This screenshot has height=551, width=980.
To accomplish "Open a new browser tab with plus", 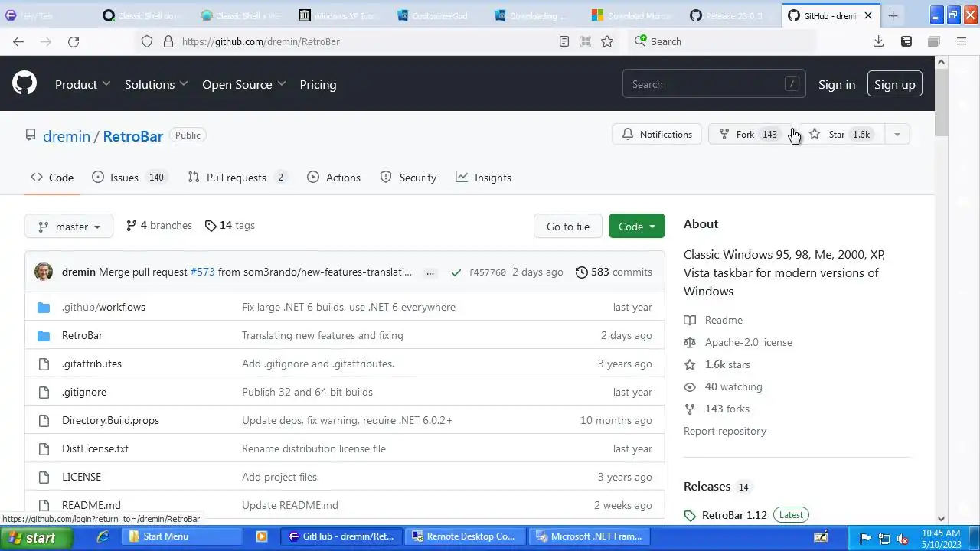I will pyautogui.click(x=893, y=15).
